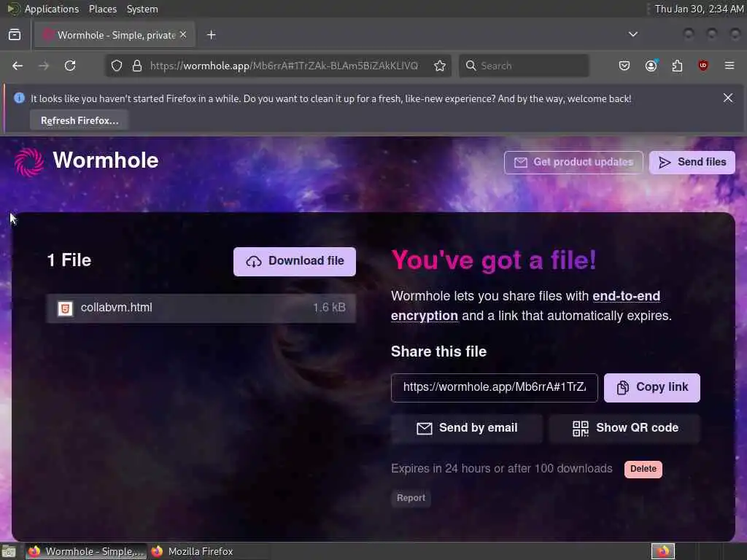The image size is (747, 560).
Task: Open the System menu
Action: pos(142,9)
